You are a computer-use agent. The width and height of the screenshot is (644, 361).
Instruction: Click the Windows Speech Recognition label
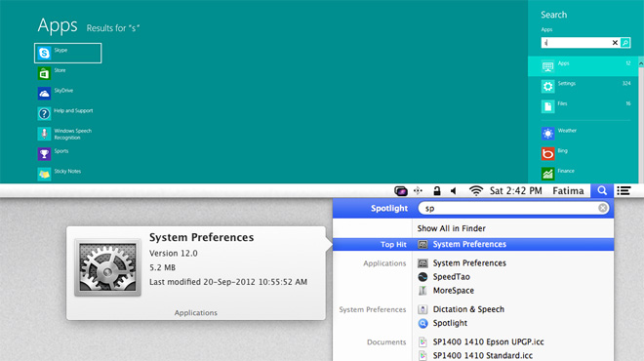click(x=73, y=135)
